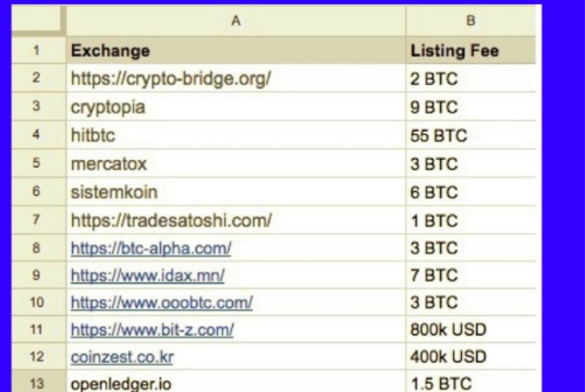
Task: Select row 13 header
Action: pos(36,383)
